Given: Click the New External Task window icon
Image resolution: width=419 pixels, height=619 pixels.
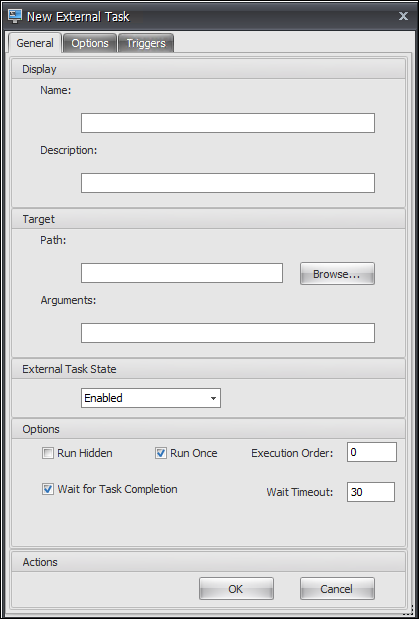Looking at the screenshot, I should click(x=15, y=16).
